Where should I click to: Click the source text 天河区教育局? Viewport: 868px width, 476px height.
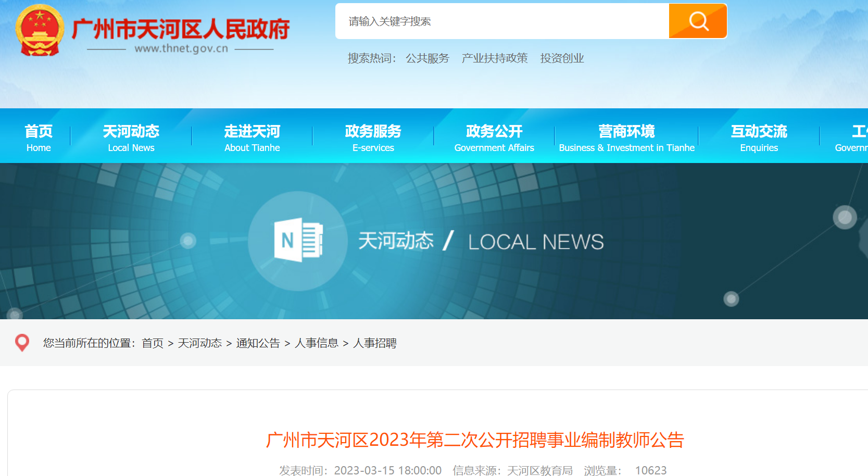click(540, 470)
